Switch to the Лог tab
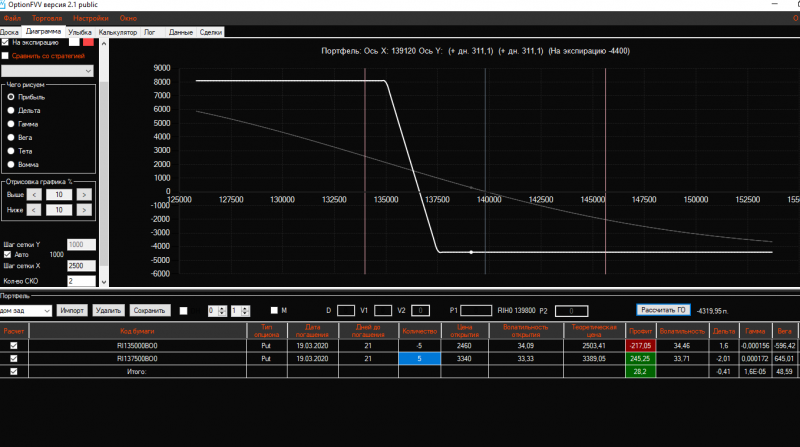Image resolution: width=800 pixels, height=447 pixels. pyautogui.click(x=149, y=32)
